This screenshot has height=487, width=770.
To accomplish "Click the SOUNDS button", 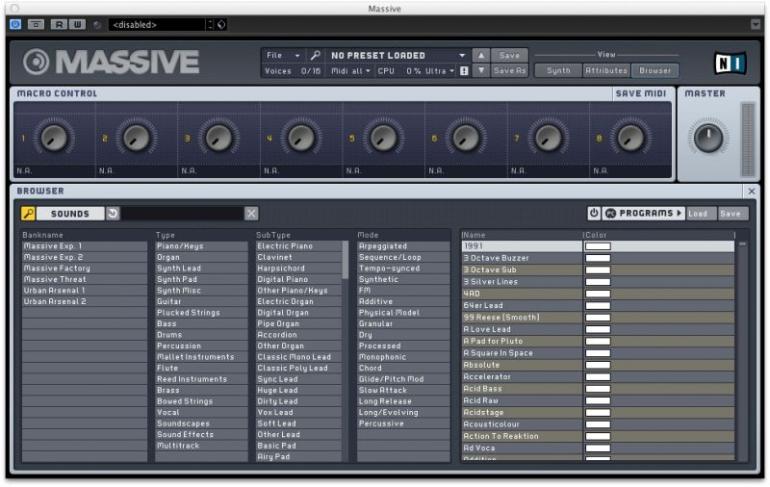I will coord(70,214).
